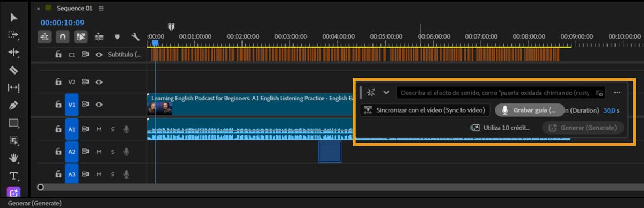Select the Rectangle shape tool

coord(14,123)
